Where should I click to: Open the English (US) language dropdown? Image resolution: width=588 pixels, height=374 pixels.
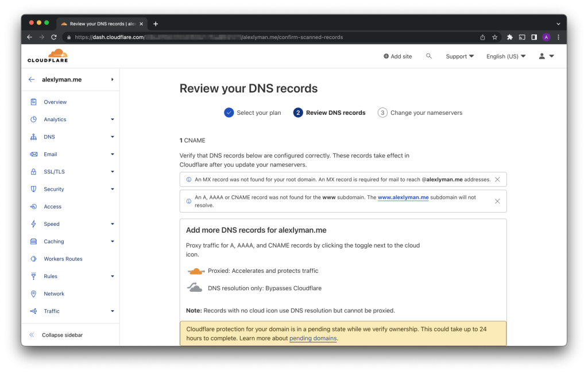pos(505,56)
